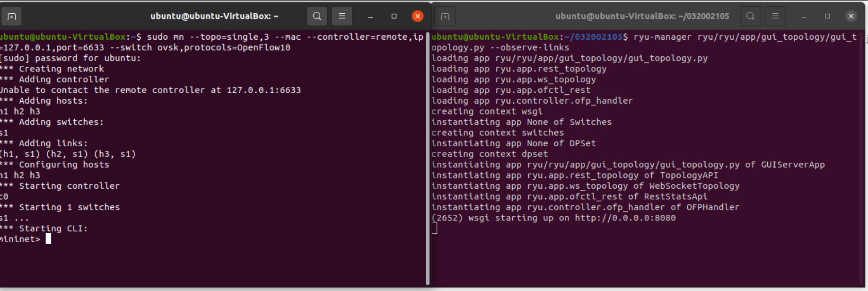Click the left terminal title bar text

[x=214, y=16]
